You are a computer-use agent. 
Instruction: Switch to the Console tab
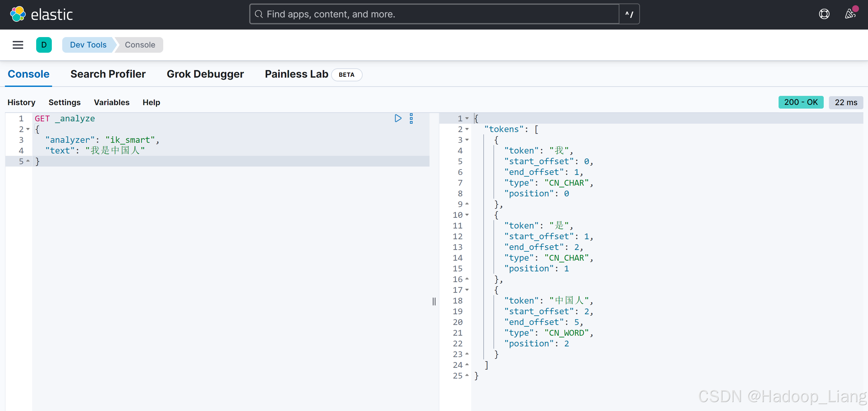pyautogui.click(x=29, y=74)
